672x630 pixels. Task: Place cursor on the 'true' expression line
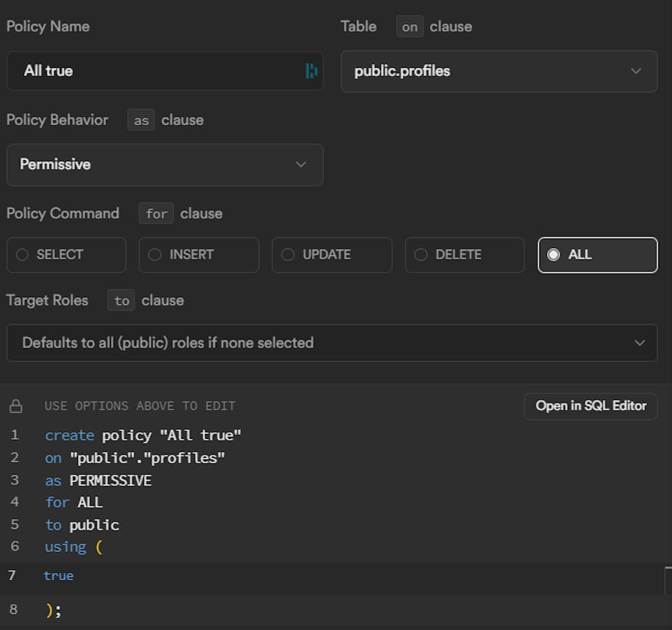(x=59, y=576)
